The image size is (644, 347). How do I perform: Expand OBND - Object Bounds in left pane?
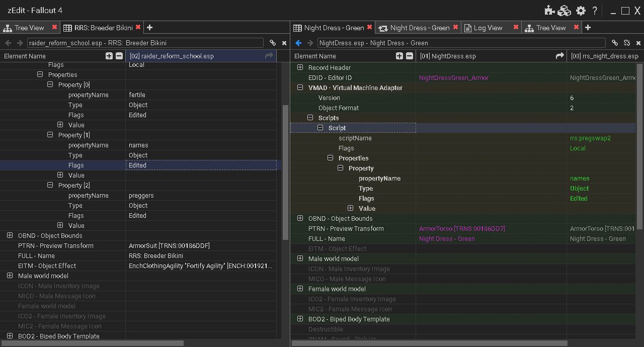click(x=10, y=235)
